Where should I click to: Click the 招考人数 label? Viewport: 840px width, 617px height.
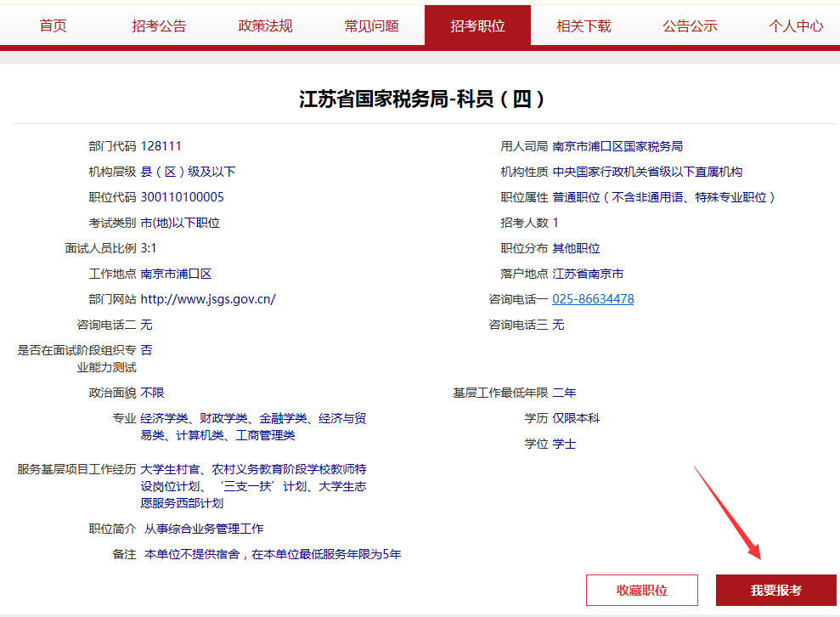[x=524, y=223]
